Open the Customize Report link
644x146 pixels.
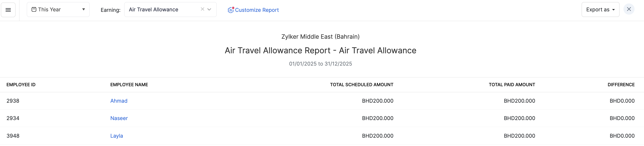coord(257,10)
